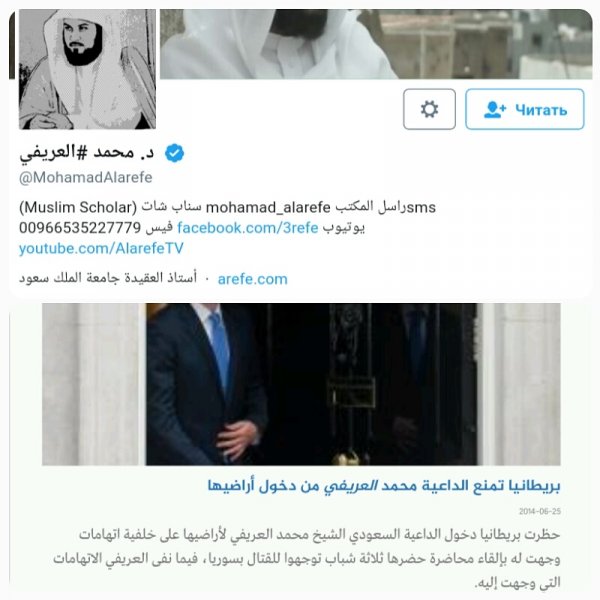Click the Читать follow button

(x=525, y=109)
